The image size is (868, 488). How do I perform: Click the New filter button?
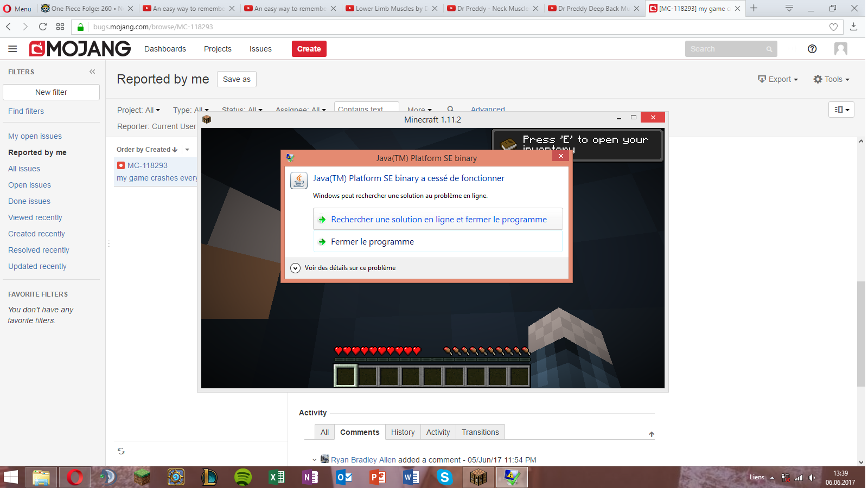tap(51, 92)
